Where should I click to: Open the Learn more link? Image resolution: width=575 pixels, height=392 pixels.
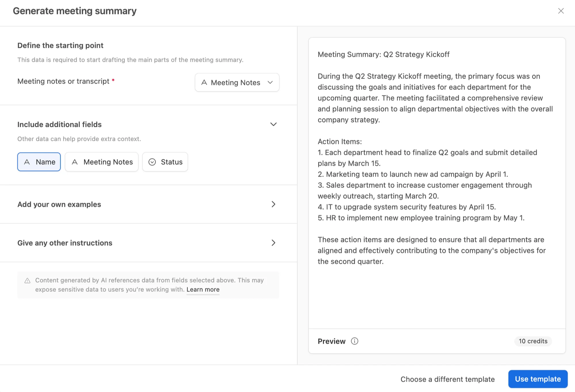[x=203, y=289]
